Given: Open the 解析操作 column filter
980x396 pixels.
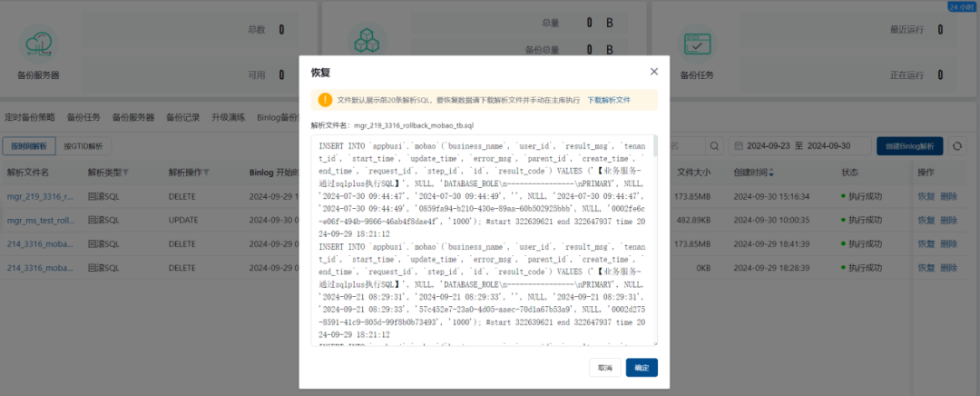Looking at the screenshot, I should (x=208, y=173).
